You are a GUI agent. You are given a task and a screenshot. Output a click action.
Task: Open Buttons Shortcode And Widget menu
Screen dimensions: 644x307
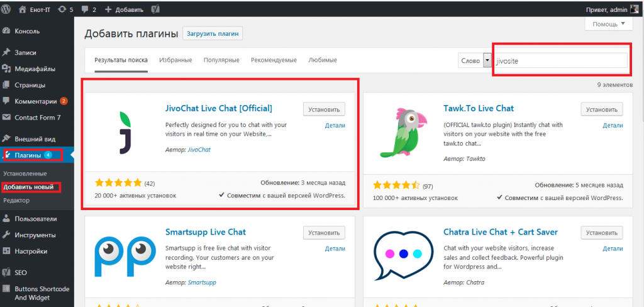[x=42, y=293]
